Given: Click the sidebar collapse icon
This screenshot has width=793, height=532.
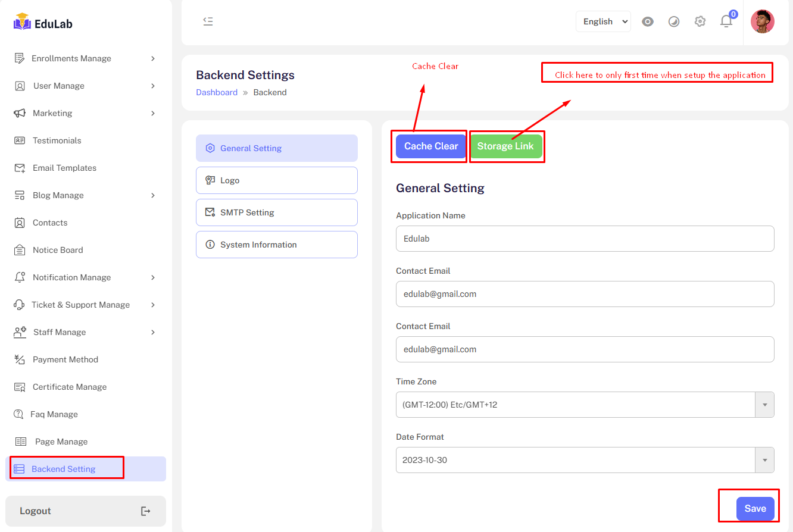Looking at the screenshot, I should [208, 21].
